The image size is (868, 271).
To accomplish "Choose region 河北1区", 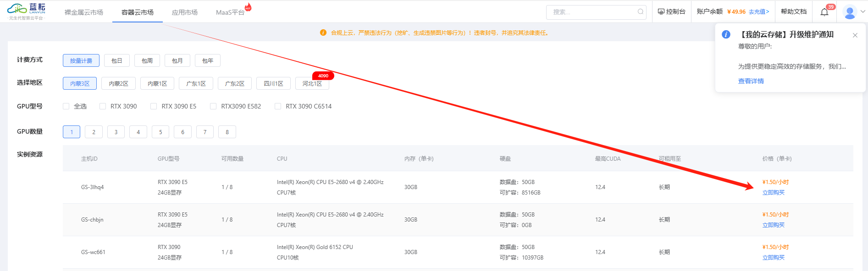I will click(312, 83).
